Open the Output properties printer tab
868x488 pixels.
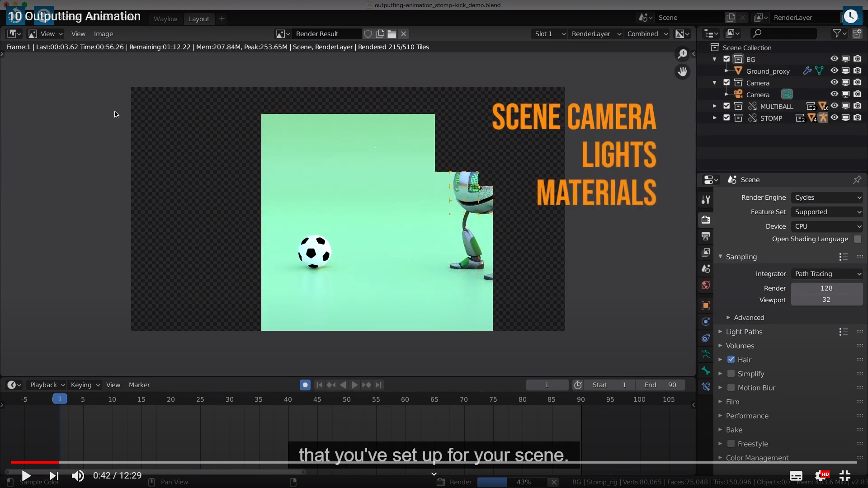pyautogui.click(x=706, y=236)
